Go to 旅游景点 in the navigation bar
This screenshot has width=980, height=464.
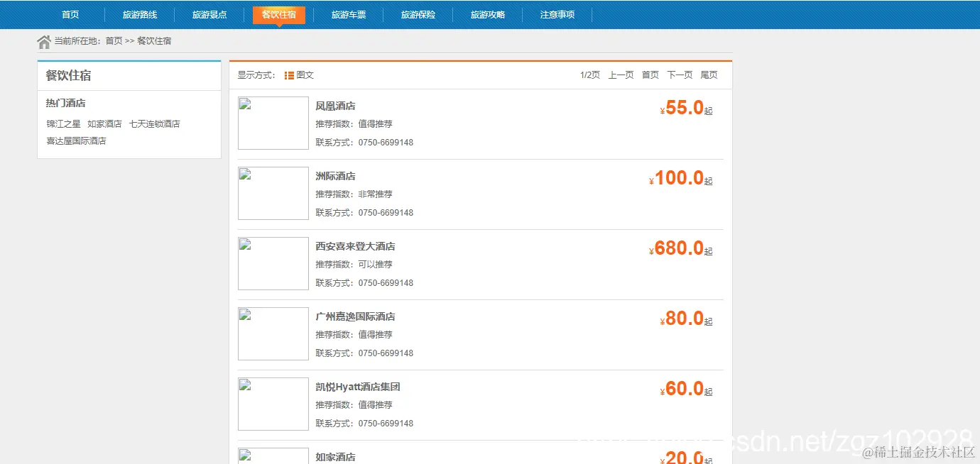coord(209,15)
